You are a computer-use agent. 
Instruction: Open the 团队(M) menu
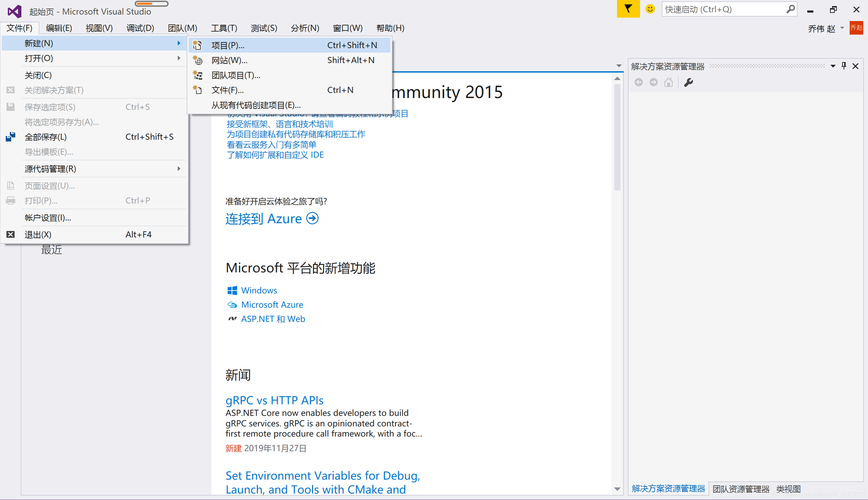click(x=182, y=28)
